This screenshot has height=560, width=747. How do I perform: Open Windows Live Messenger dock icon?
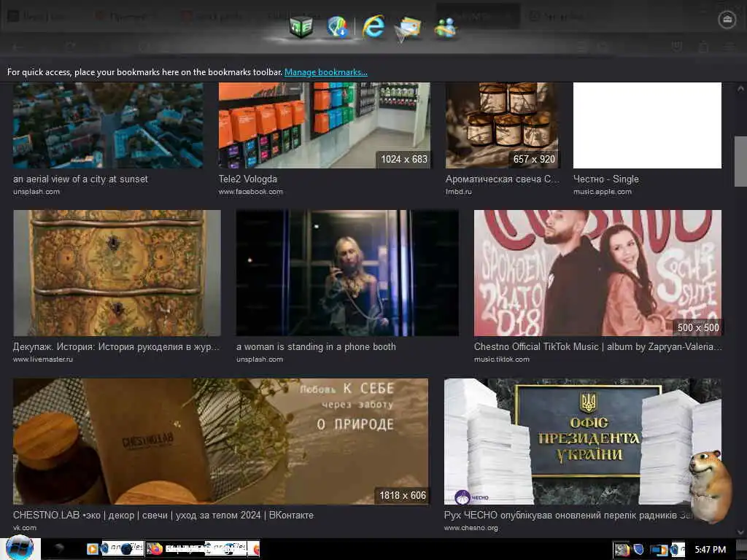[445, 27]
